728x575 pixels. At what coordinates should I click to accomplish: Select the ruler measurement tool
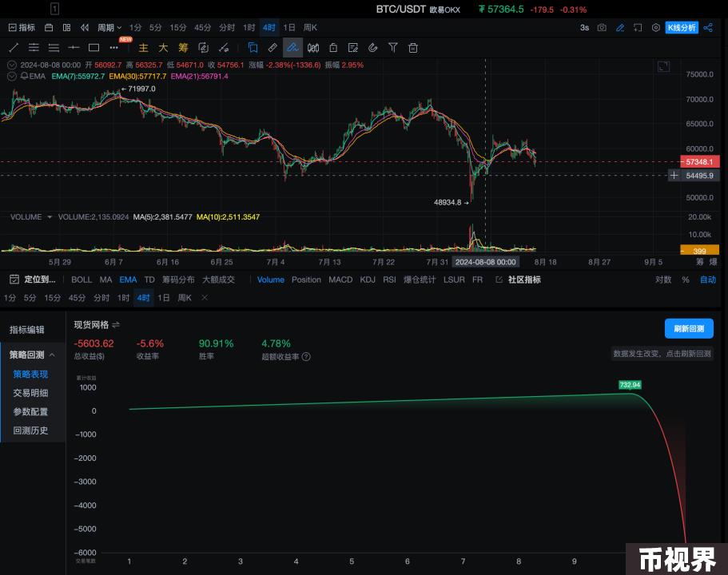tap(273, 47)
